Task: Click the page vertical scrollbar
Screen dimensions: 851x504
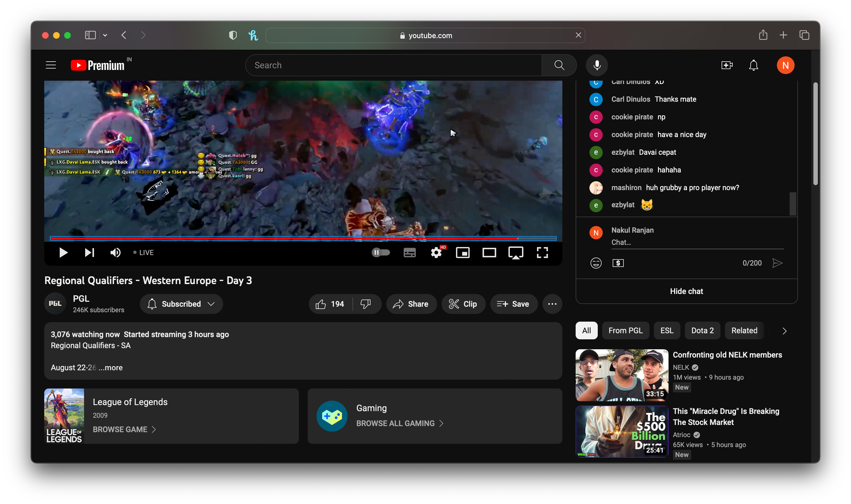Action: coord(815,133)
